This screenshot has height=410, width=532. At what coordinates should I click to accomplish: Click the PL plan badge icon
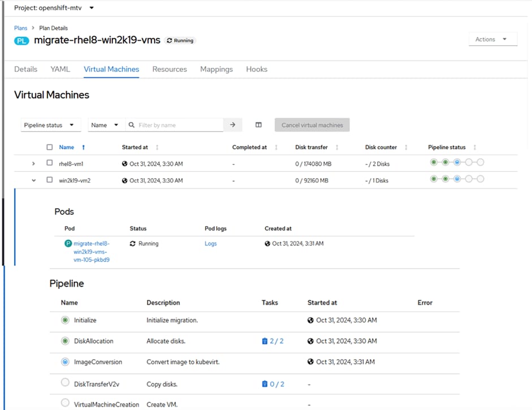click(21, 41)
